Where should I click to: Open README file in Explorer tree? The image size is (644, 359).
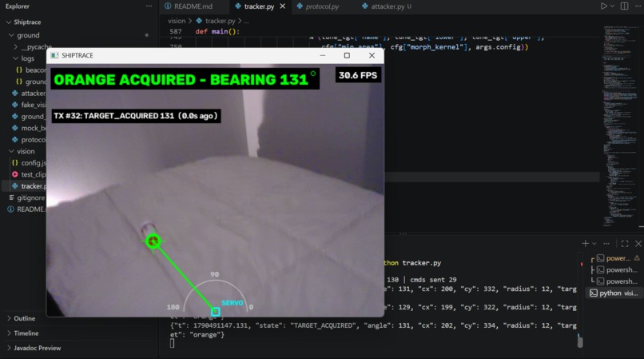point(26,209)
